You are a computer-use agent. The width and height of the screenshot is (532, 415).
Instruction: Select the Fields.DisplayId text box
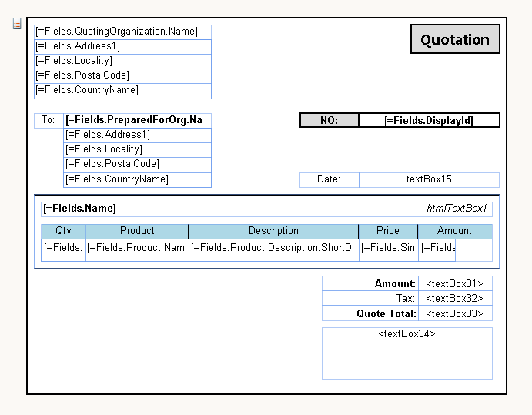click(429, 120)
